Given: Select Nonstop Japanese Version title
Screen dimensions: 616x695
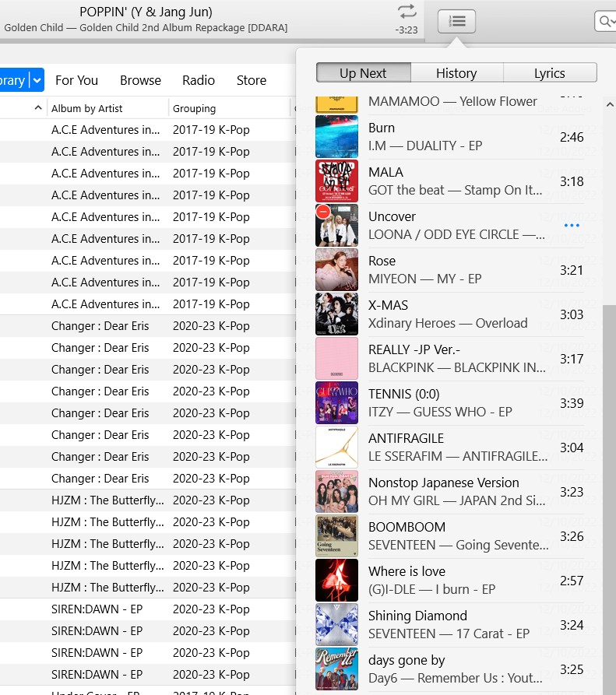Looking at the screenshot, I should pyautogui.click(x=443, y=483).
